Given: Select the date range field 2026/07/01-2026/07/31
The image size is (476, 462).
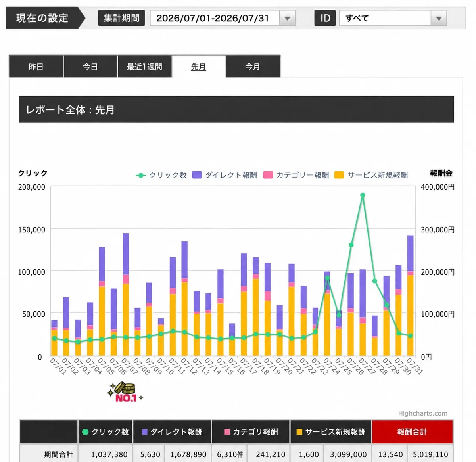Looking at the screenshot, I should (215, 18).
